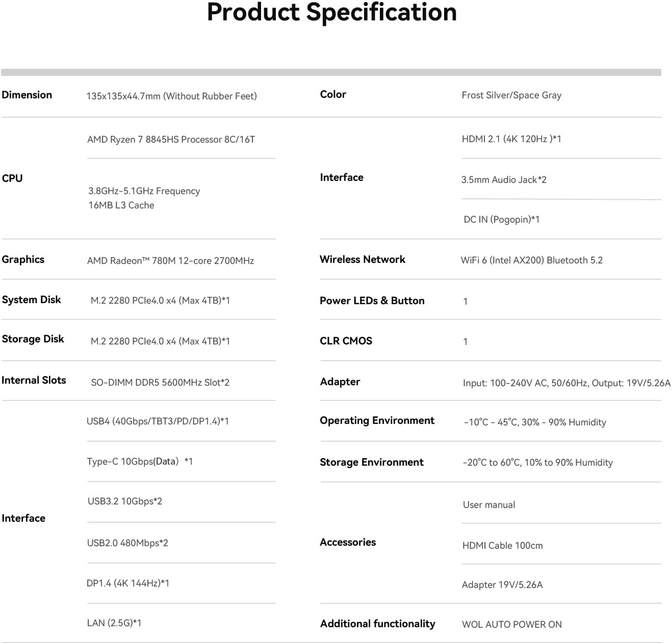
Task: Click the Storage Disk label
Action: 33,339
